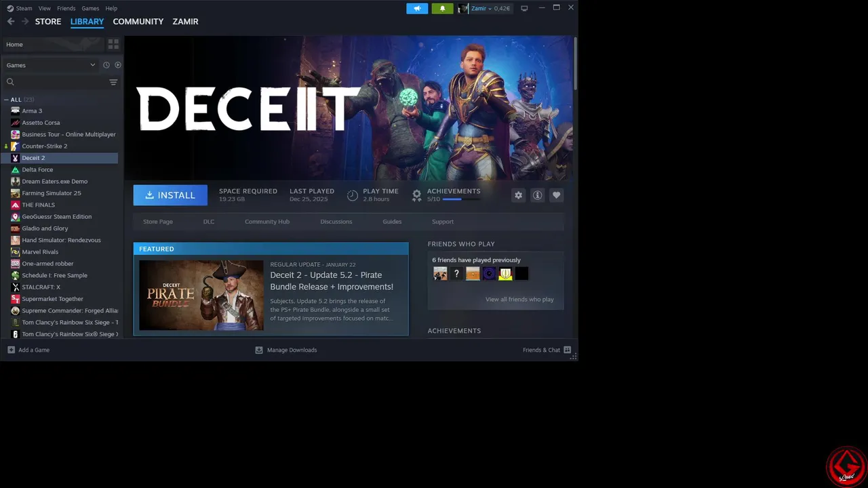868x488 pixels.
Task: Click the question mark friend avatar
Action: (x=457, y=274)
